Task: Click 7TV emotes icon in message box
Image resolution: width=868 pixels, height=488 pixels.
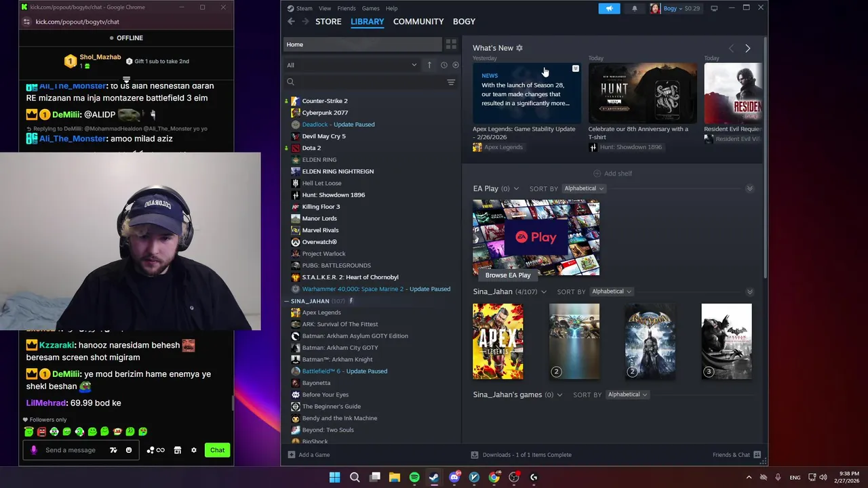Action: click(113, 450)
